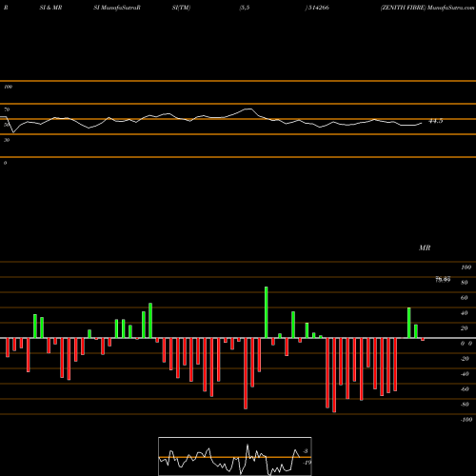Screen dimensions: 476x476
Task: Click the '-40' label on MR axis
Action: 465,374
